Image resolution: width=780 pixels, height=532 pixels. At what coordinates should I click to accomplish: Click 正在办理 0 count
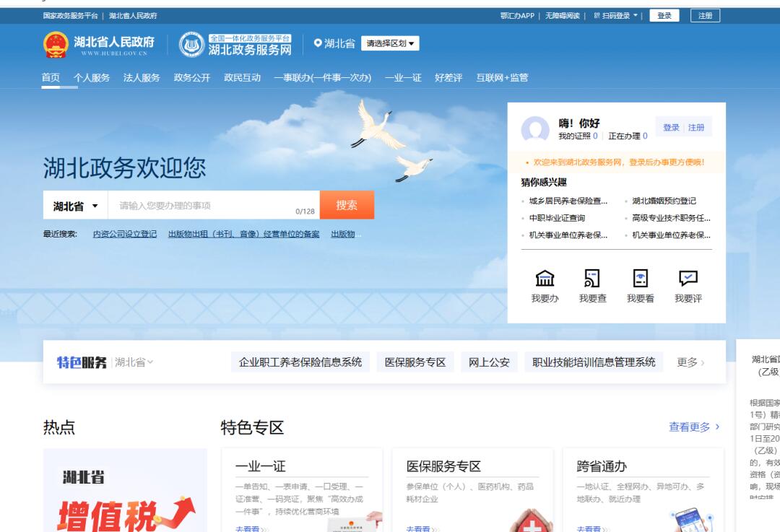(x=628, y=136)
